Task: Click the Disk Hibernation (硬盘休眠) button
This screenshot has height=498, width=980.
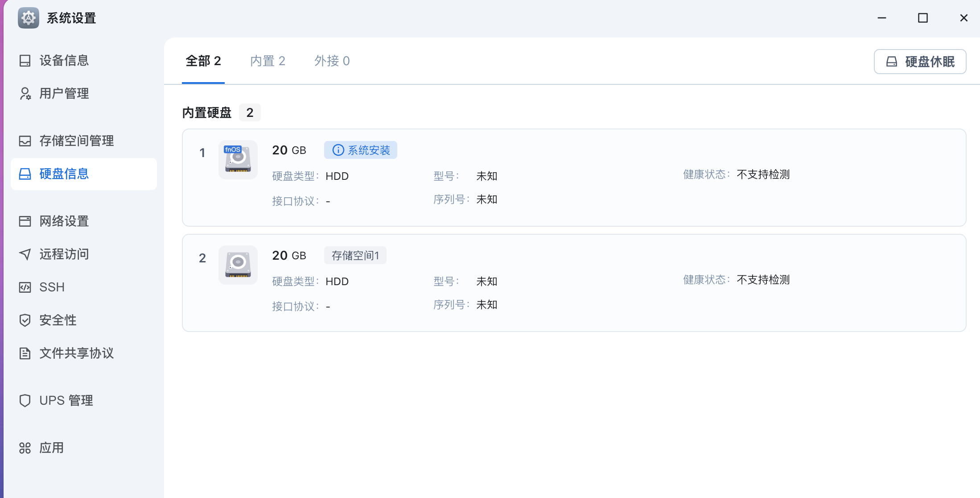Action: [x=920, y=62]
